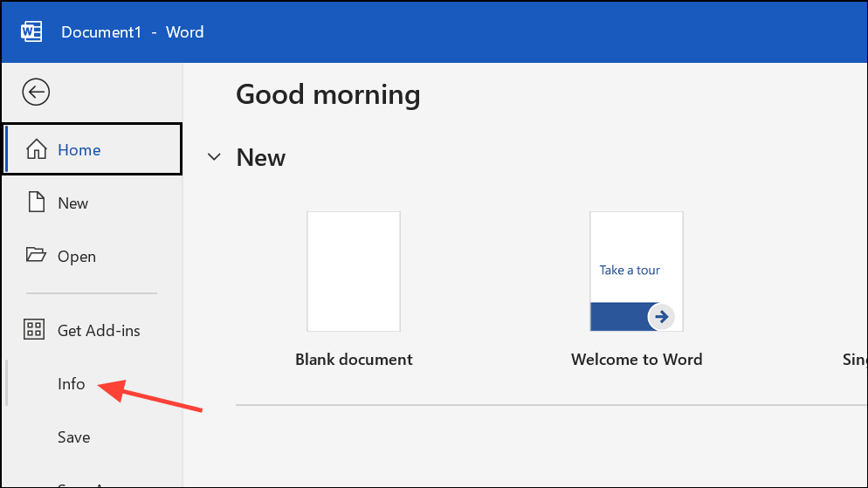Click the New blank page icon in sidebar
Image resolution: width=868 pixels, height=488 pixels.
click(36, 203)
